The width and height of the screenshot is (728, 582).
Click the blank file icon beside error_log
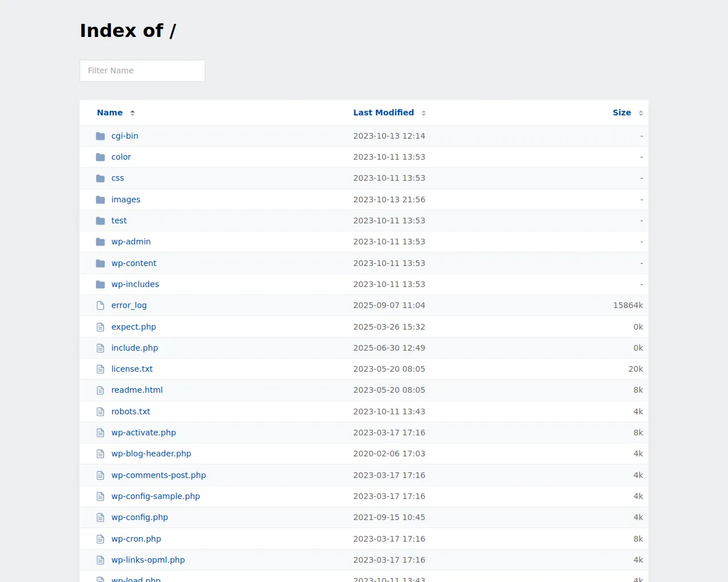101,306
